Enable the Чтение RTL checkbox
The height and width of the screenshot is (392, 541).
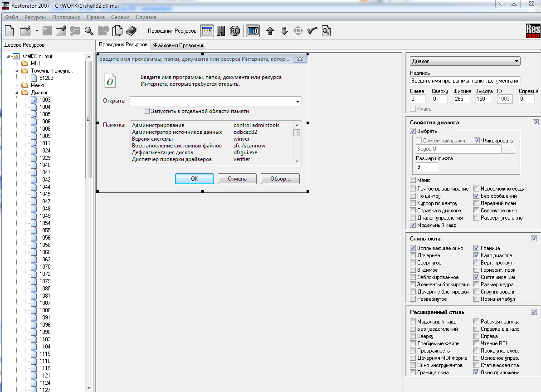[x=477, y=343]
